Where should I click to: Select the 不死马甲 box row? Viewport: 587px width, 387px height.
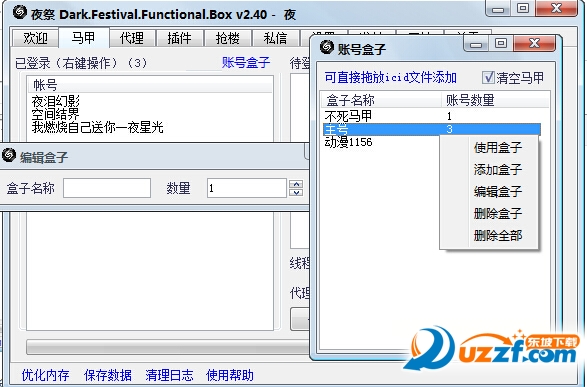click(432, 116)
